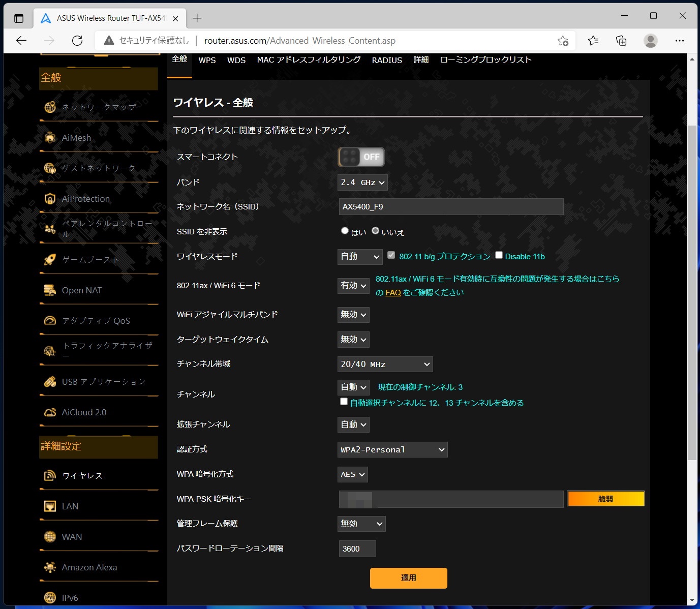700x609 pixels.
Task: Click the AiCloud 2.0 cloud icon
Action: [50, 412]
